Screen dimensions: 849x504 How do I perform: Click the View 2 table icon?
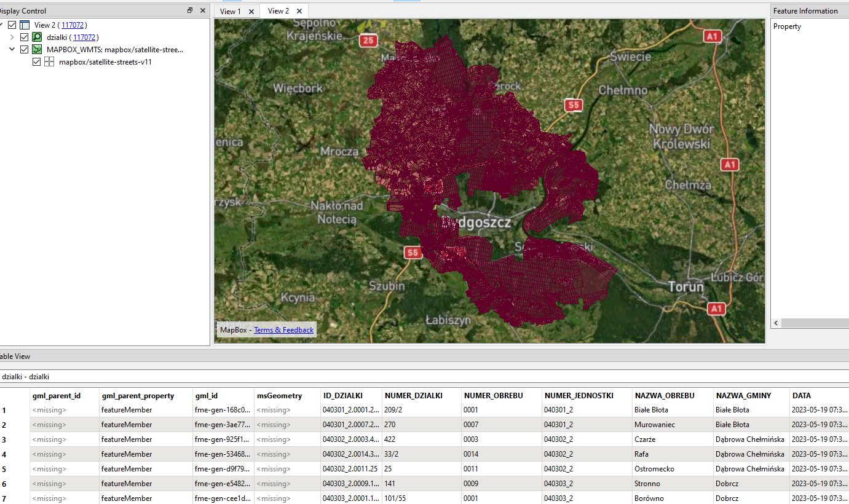coord(25,25)
